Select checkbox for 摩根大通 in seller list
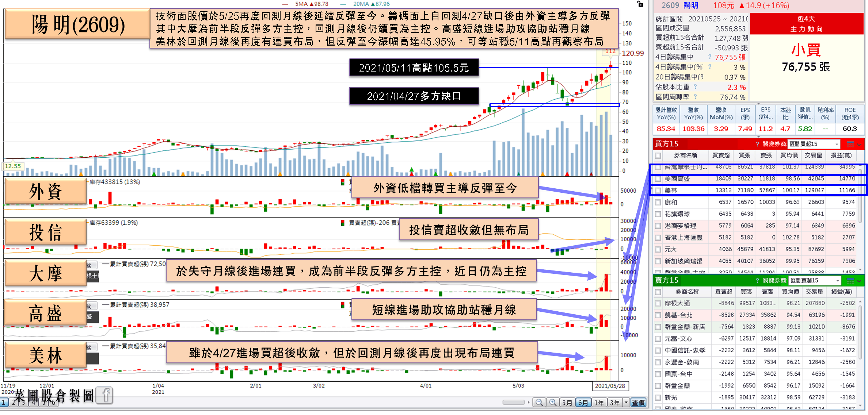 coord(658,303)
